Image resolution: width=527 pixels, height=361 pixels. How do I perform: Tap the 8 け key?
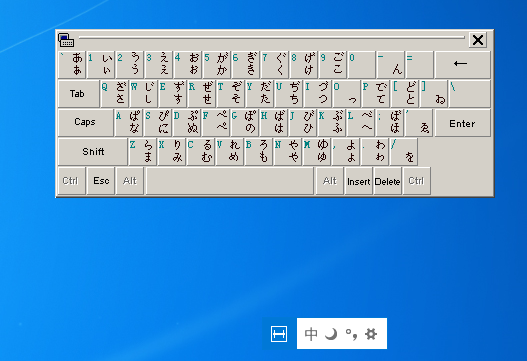pyautogui.click(x=303, y=64)
